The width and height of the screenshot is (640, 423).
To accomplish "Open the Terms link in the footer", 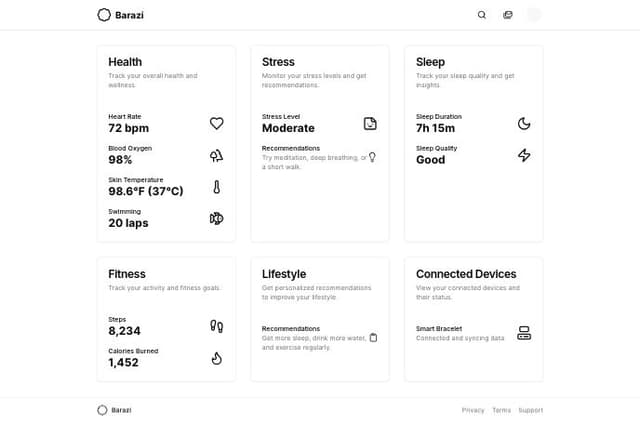I will tap(501, 410).
